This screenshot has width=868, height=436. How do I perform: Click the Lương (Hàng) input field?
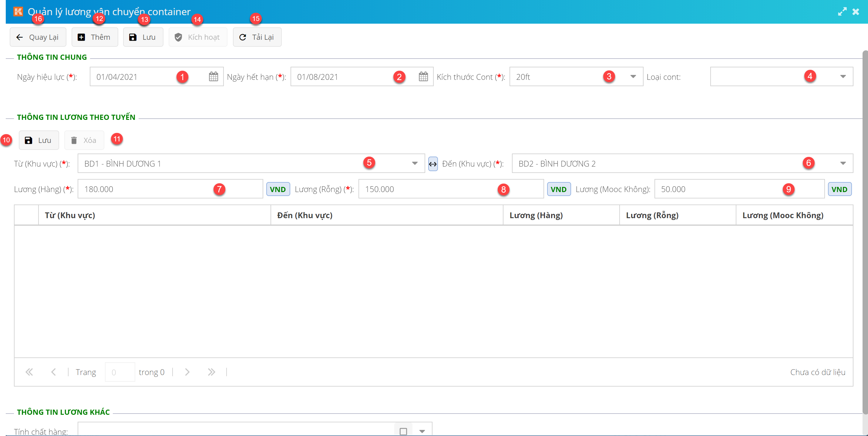148,189
